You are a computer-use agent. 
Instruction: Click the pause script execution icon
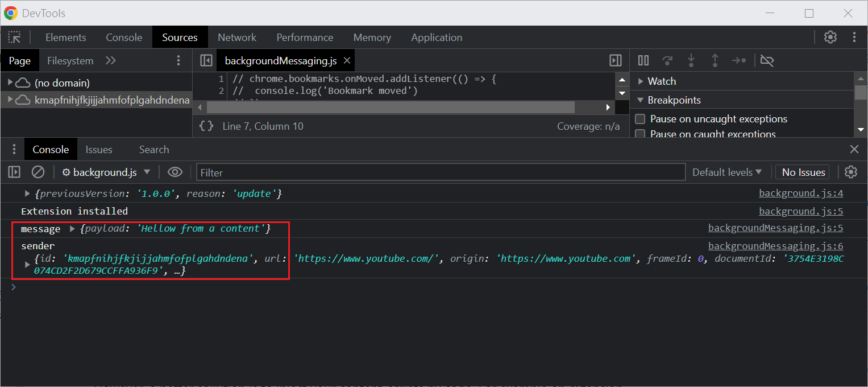[643, 60]
